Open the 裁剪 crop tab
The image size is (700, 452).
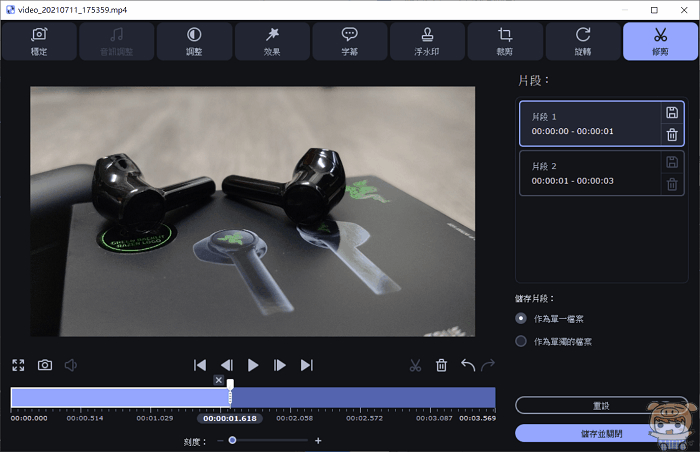click(x=505, y=41)
